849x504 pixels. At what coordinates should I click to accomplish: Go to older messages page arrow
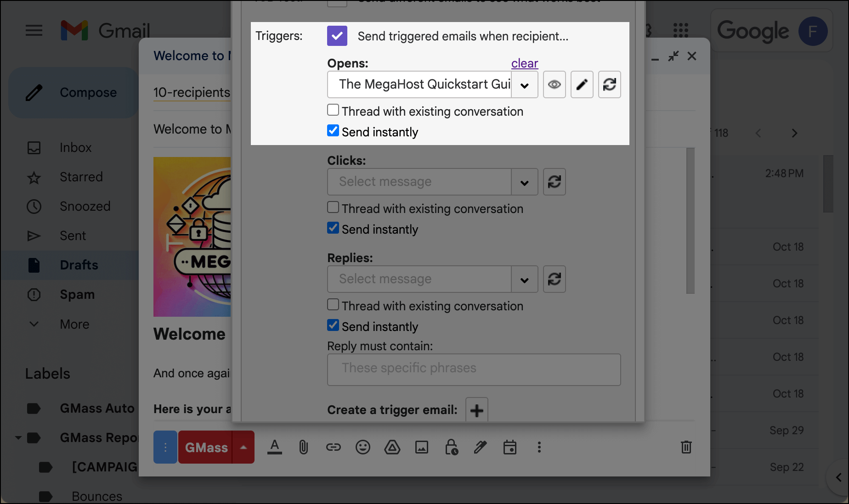[x=795, y=133]
